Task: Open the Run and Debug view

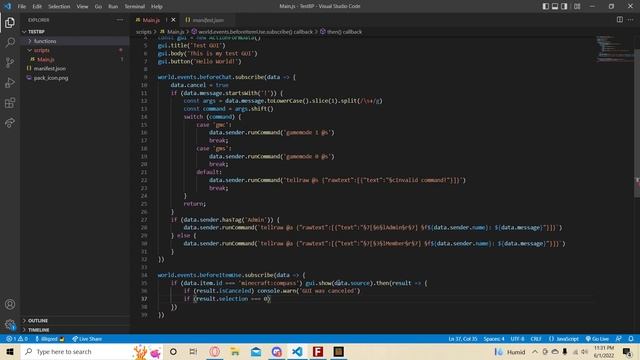Action: click(10, 82)
